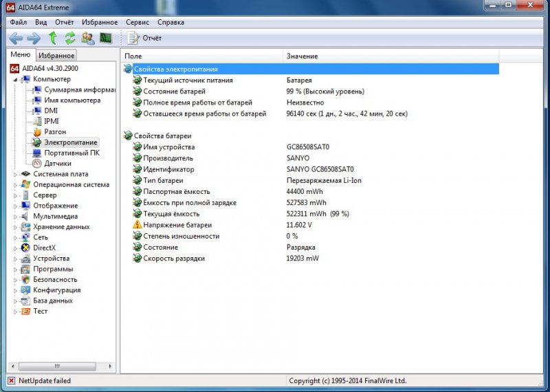550x392 pixels.
Task: Select the Напряжение батареи row
Action: click(x=177, y=225)
